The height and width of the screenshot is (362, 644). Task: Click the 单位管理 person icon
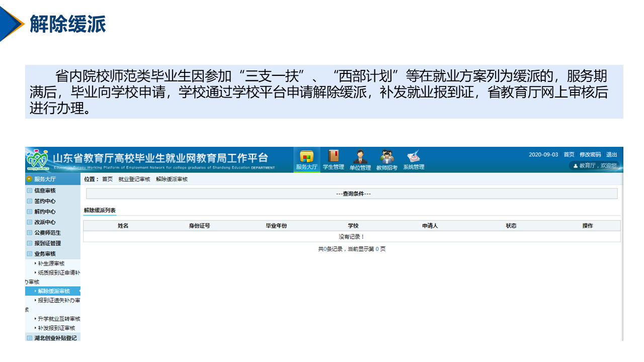pos(360,157)
